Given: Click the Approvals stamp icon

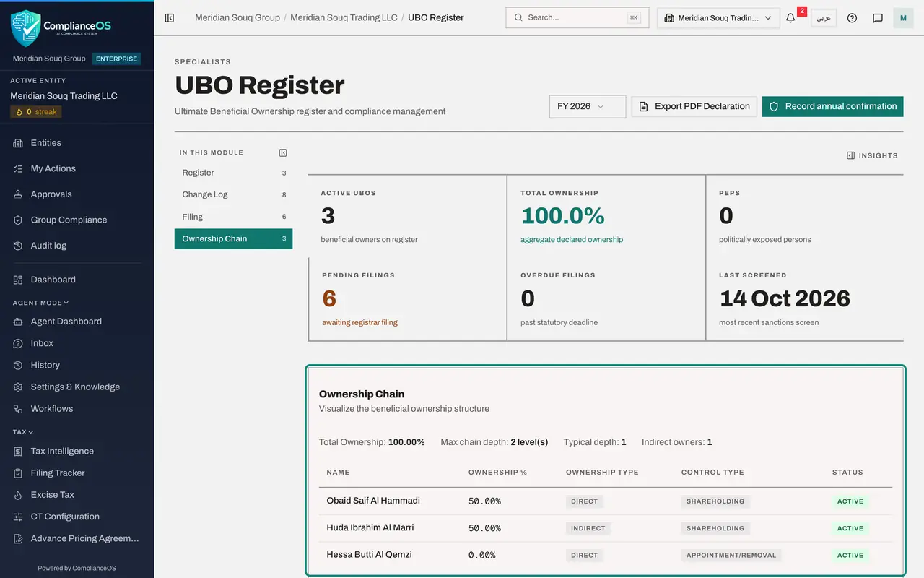Looking at the screenshot, I should click(x=18, y=194).
